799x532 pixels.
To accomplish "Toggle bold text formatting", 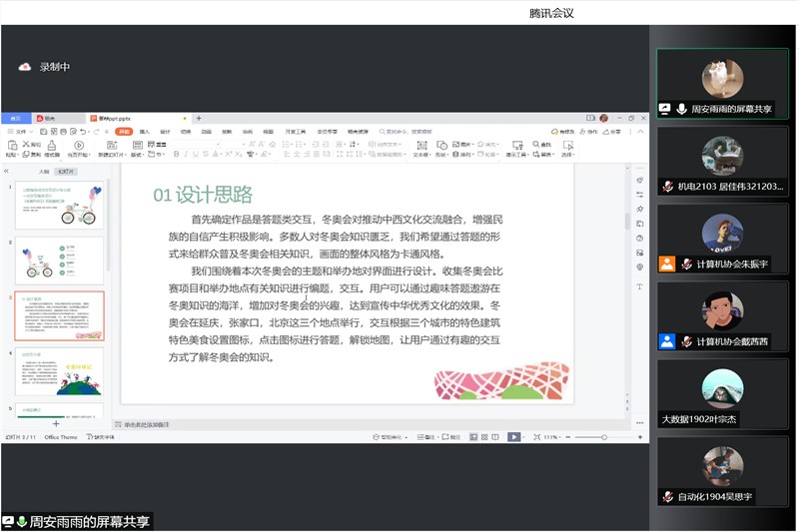I will [176, 155].
